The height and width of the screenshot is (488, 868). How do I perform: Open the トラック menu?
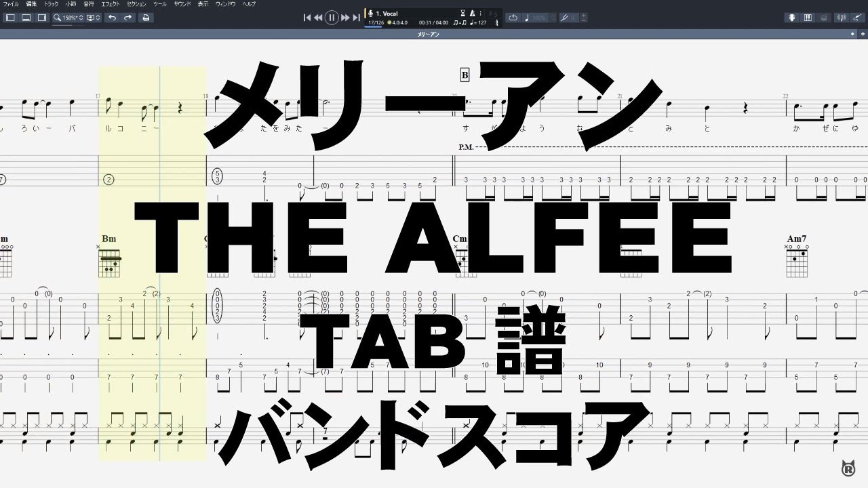(51, 4)
